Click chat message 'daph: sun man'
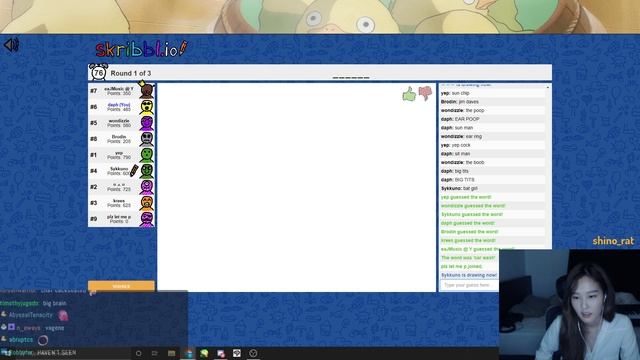The width and height of the screenshot is (640, 360). (x=457, y=128)
